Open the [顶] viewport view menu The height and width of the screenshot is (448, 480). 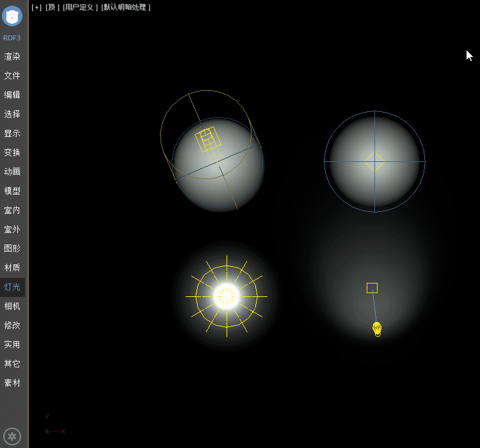pyautogui.click(x=52, y=7)
